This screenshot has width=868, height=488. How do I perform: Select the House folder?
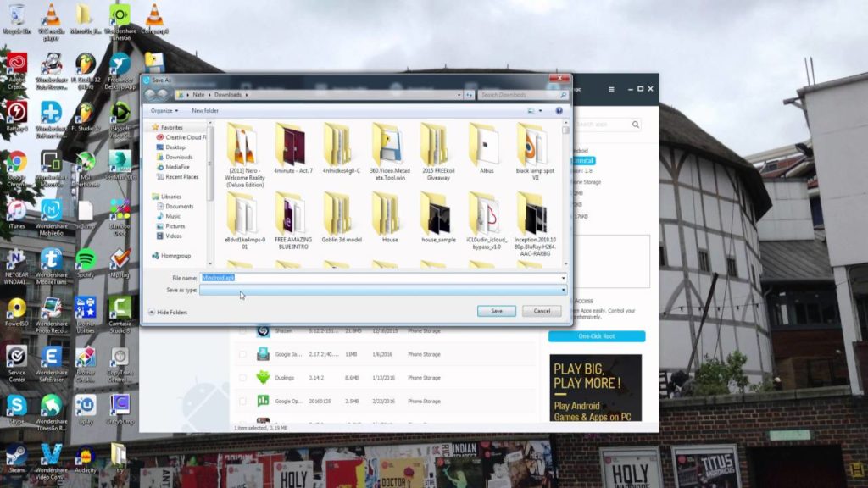390,218
